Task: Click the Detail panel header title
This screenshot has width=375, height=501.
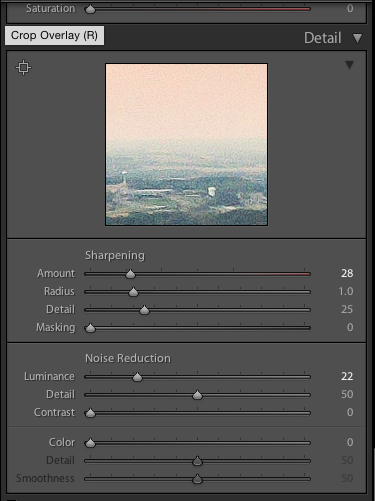Action: pyautogui.click(x=323, y=38)
